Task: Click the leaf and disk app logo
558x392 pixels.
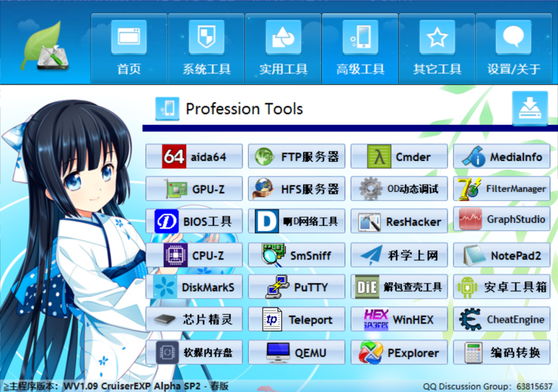Action: (x=45, y=46)
